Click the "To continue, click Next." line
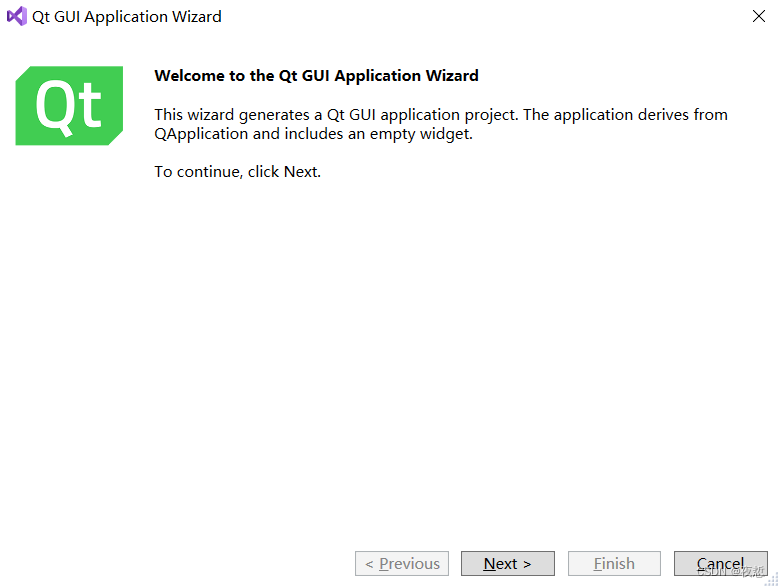Image resolution: width=780 pixels, height=587 pixels. pos(237,172)
